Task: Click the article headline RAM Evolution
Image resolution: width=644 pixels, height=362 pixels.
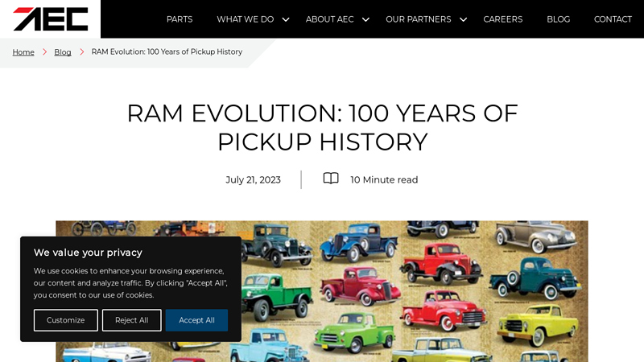Action: pos(323,127)
